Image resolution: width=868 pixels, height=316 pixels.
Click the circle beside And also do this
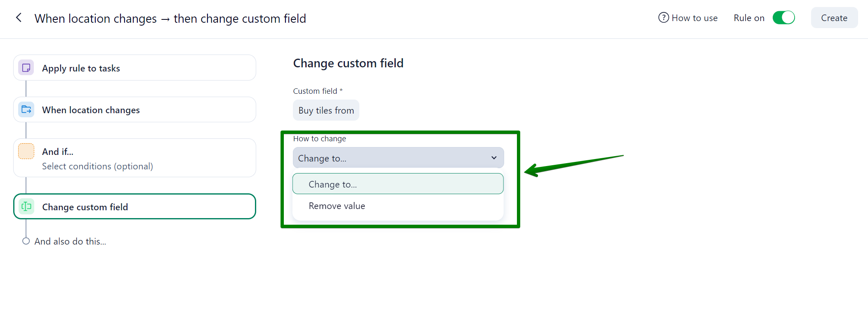tap(26, 241)
